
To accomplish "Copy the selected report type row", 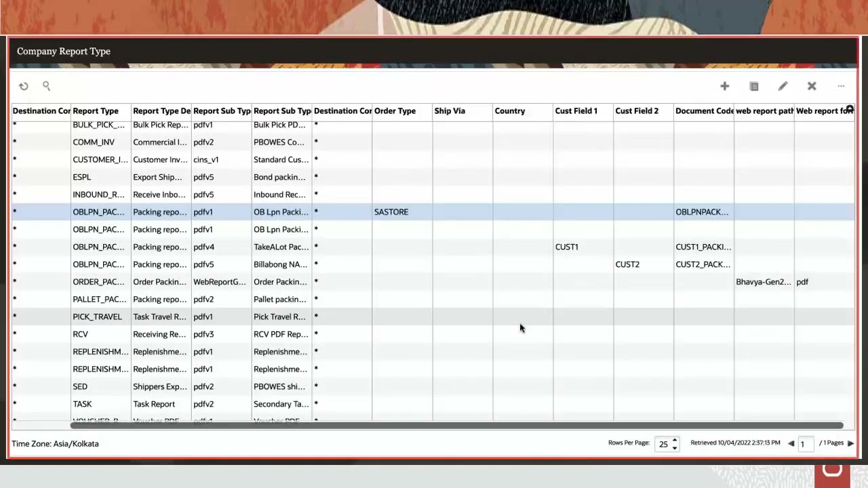I will coord(754,86).
